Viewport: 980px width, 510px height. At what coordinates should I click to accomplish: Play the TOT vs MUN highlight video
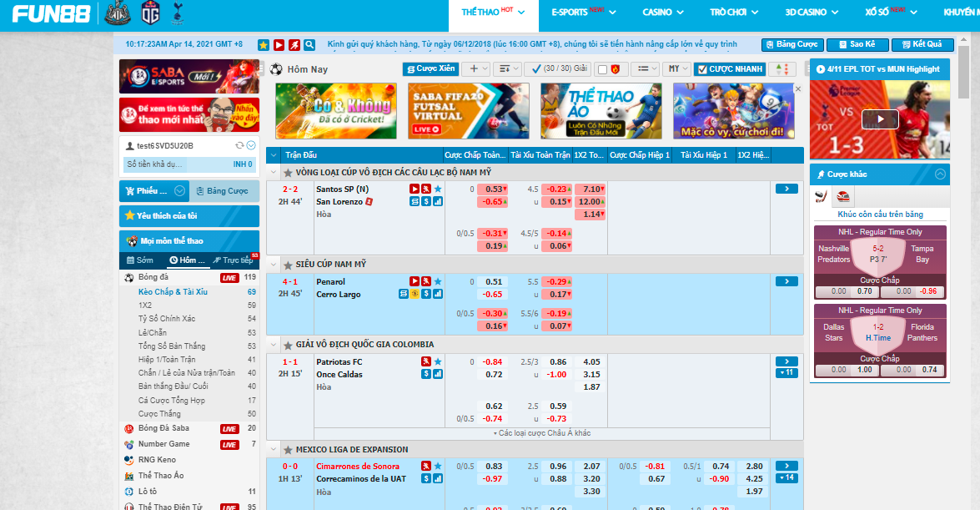[880, 119]
